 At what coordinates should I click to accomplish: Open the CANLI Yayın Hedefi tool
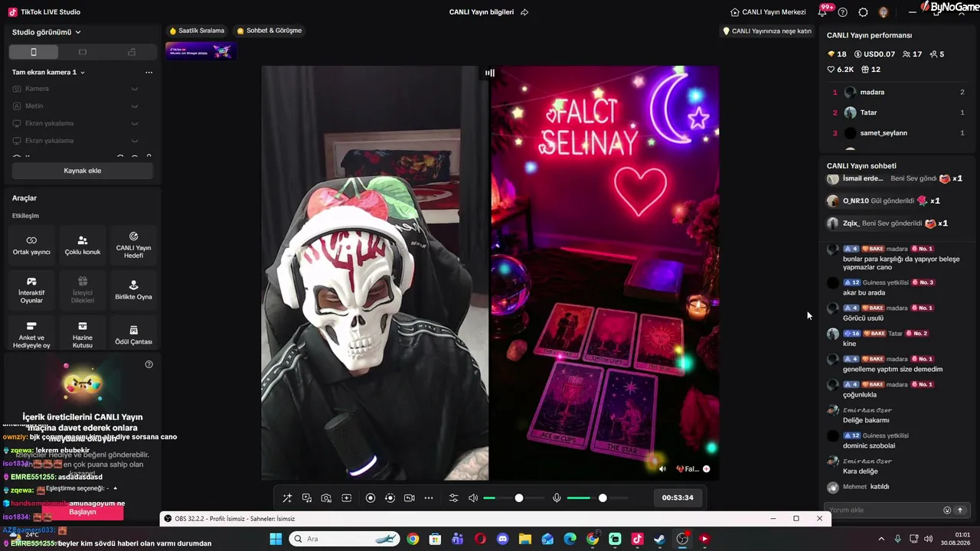[x=133, y=245]
